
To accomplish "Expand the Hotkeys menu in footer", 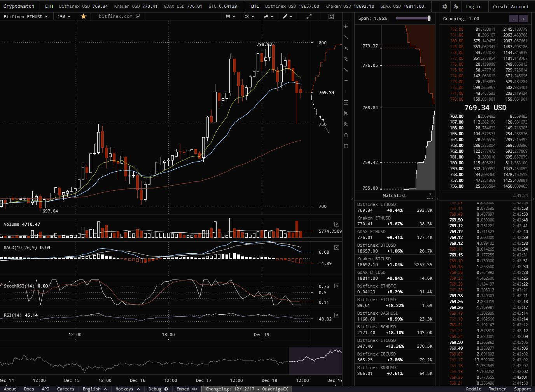I will [x=128, y=389].
